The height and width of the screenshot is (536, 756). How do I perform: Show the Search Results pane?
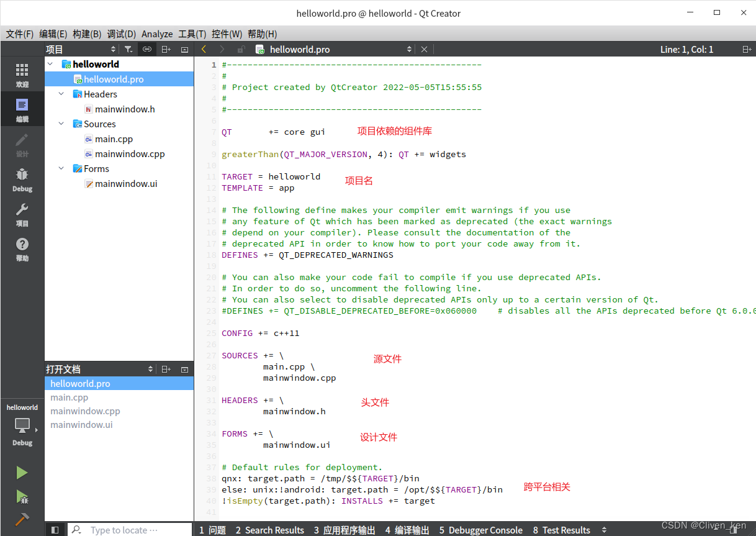[270, 530]
